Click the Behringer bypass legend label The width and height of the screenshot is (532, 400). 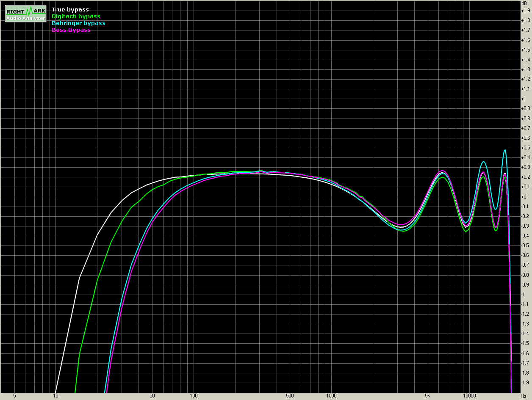[x=78, y=23]
